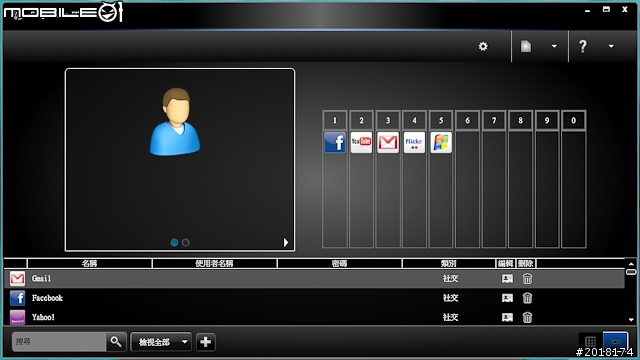Select the Facebook row name text

pos(47,298)
